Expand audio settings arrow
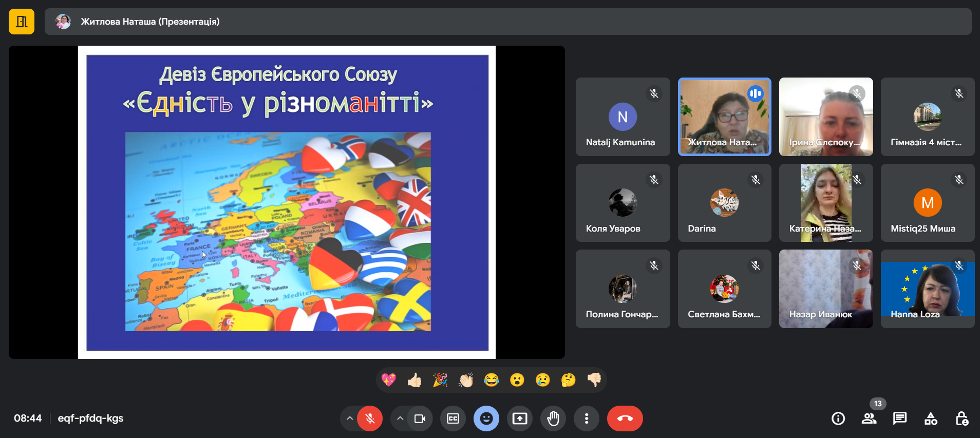The width and height of the screenshot is (980, 438). (349, 418)
